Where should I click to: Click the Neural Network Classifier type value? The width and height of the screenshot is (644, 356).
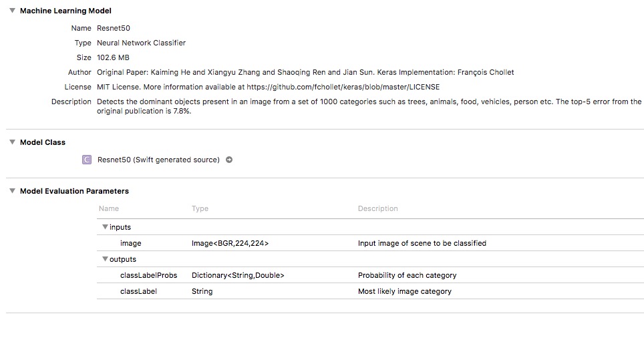141,43
